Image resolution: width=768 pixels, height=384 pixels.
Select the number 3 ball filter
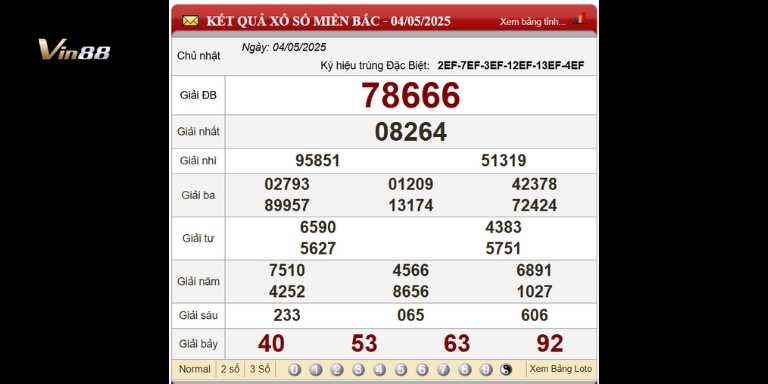click(x=358, y=370)
